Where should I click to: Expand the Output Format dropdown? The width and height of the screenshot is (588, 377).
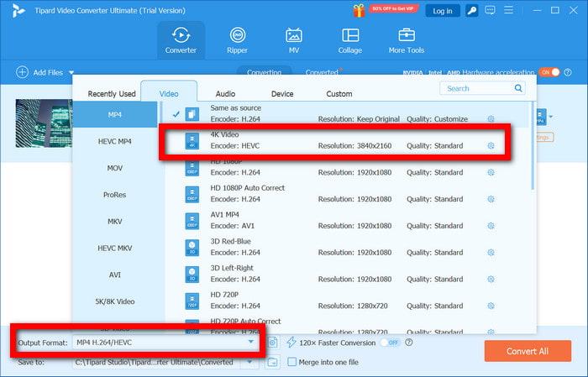pos(249,343)
